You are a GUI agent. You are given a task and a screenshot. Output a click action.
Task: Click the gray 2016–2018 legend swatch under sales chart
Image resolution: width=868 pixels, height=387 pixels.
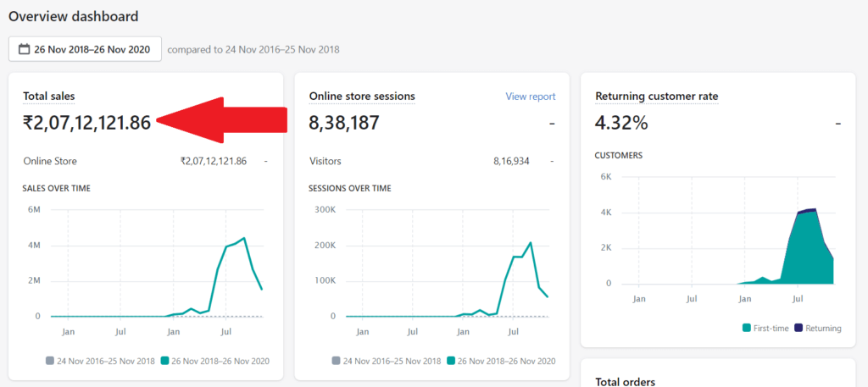[x=50, y=361]
